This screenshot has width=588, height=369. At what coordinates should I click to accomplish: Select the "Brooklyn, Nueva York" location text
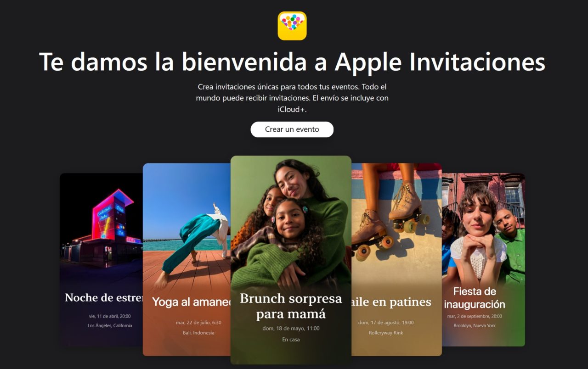pos(475,325)
